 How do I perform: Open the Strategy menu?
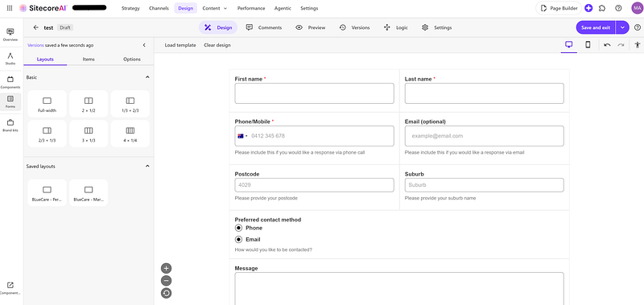(130, 8)
